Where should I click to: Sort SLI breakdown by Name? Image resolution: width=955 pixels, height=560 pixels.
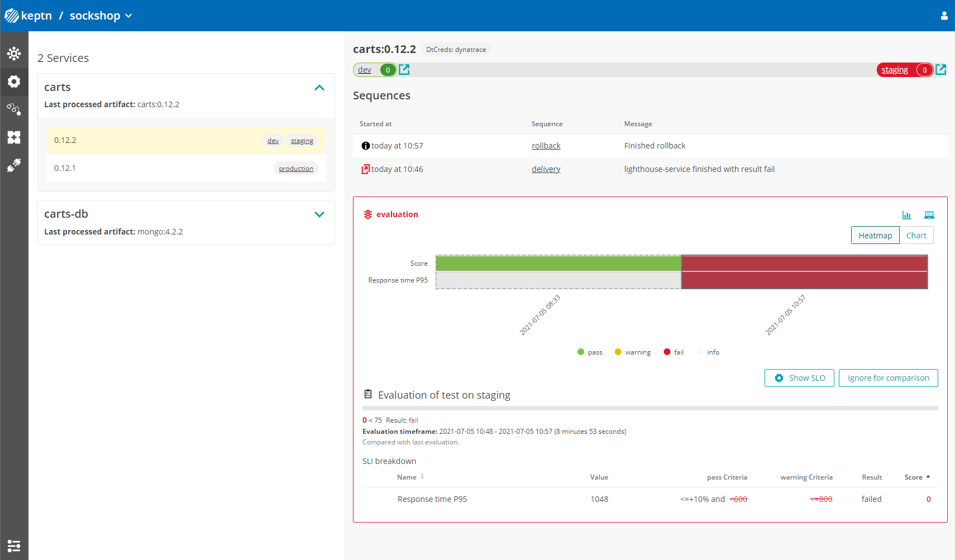410,477
